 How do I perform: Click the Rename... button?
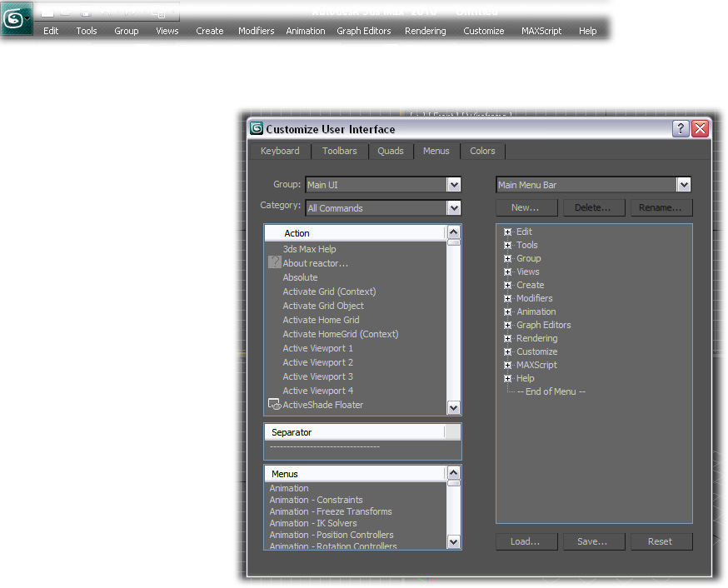[661, 207]
